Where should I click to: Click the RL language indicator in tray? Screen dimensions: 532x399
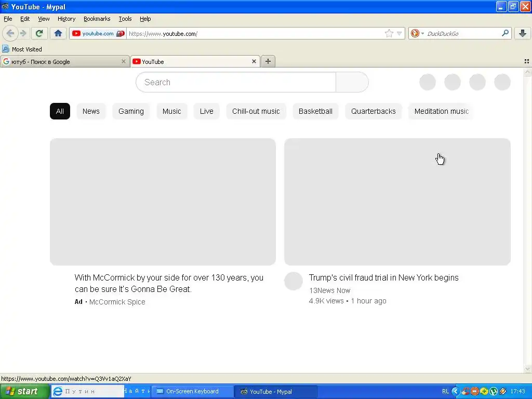[445, 391]
